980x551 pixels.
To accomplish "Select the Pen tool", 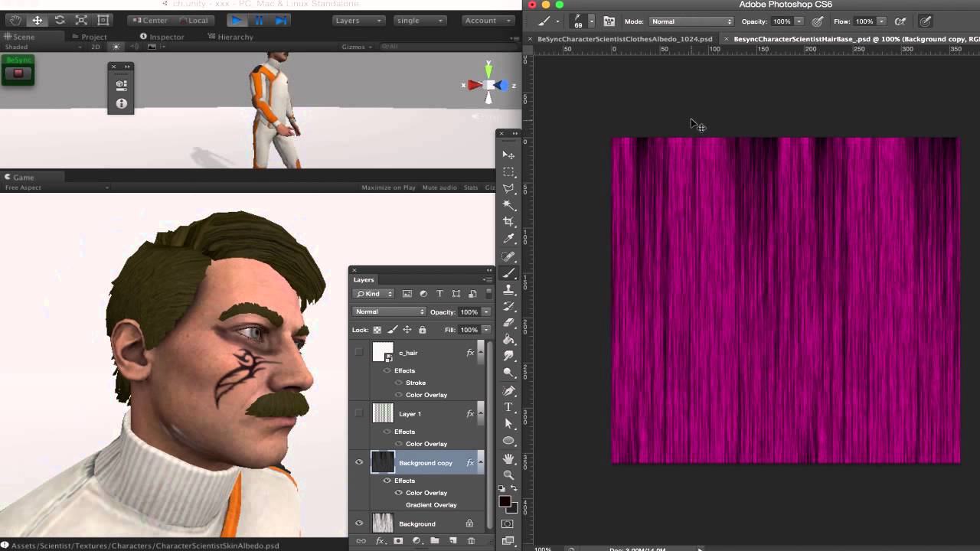I will click(508, 390).
